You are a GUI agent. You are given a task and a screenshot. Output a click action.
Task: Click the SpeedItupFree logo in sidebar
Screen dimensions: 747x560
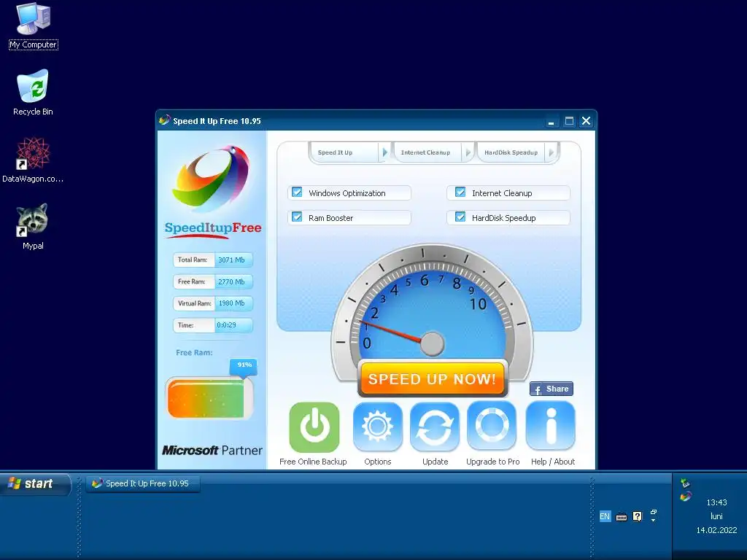coord(212,190)
